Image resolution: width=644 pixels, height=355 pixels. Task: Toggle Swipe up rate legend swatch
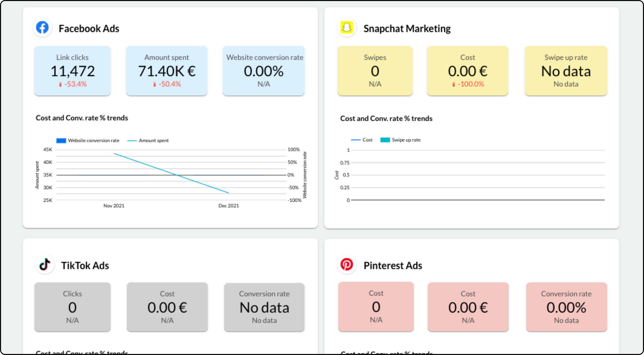[x=385, y=140]
